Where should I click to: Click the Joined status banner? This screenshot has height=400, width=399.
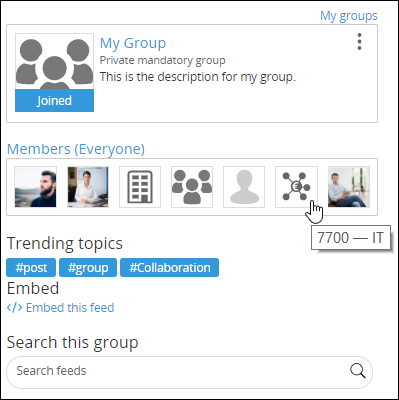click(x=54, y=101)
